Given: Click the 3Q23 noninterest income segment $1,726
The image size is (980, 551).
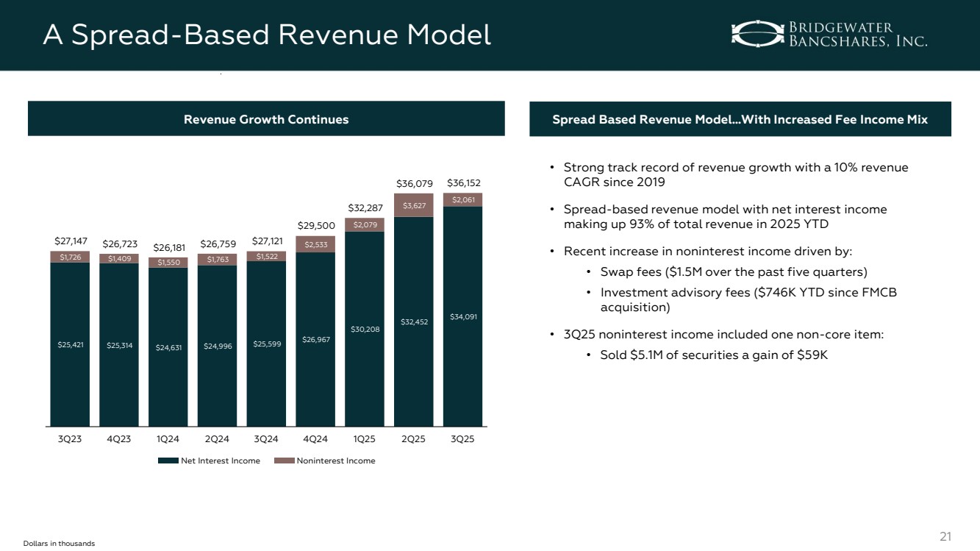Looking at the screenshot, I should [70, 257].
